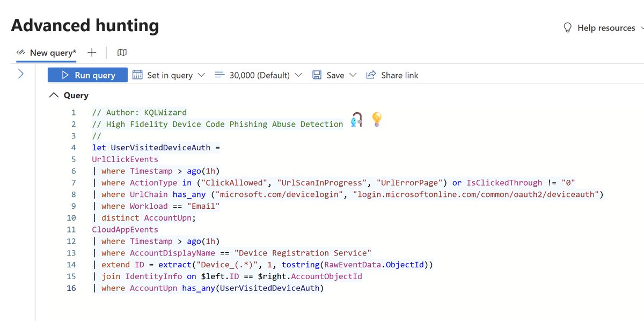Screen dimensions: 644x321
Task: Open the Set in query time range dropdown
Action: tap(169, 75)
